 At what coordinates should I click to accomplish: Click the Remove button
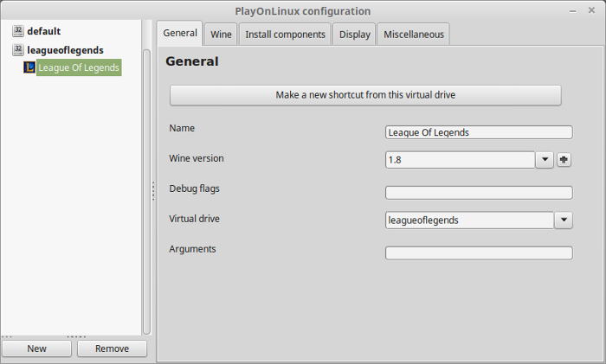(x=112, y=348)
